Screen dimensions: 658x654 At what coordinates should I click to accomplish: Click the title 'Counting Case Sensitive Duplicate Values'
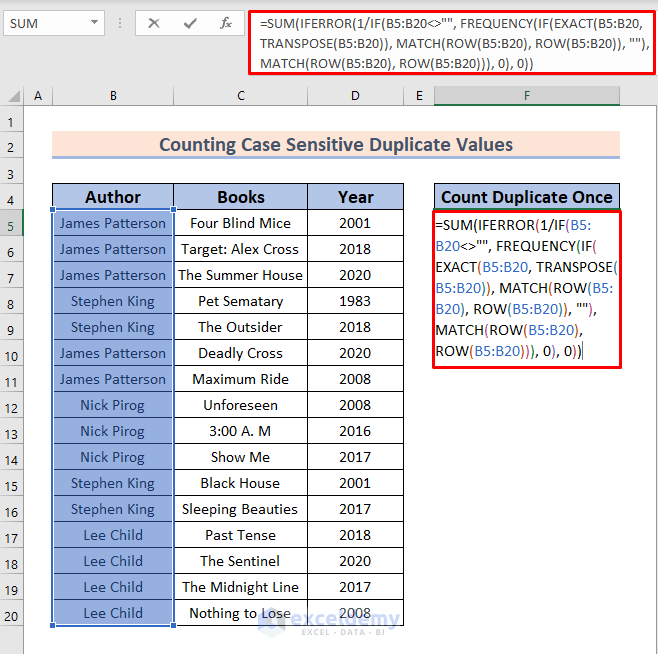(336, 145)
